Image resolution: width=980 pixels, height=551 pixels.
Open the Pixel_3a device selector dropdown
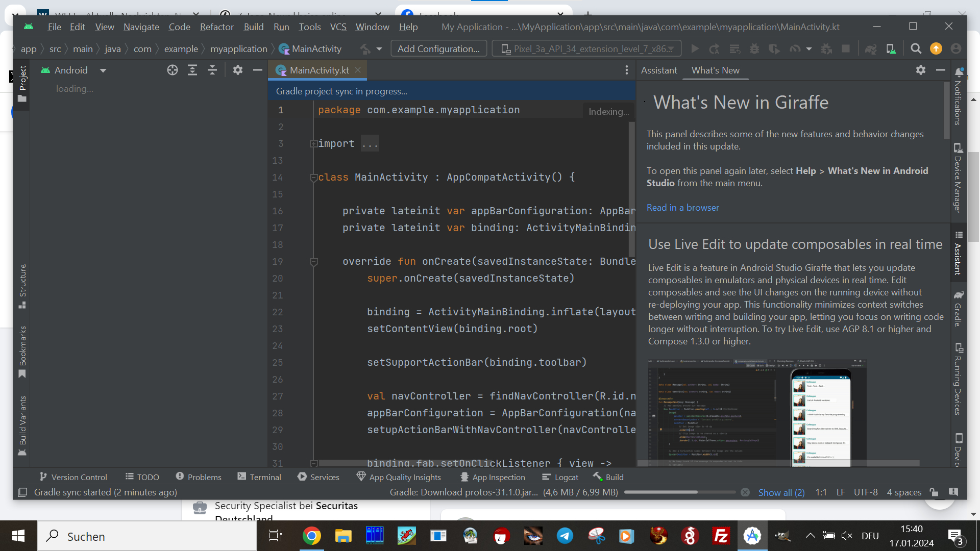(586, 49)
